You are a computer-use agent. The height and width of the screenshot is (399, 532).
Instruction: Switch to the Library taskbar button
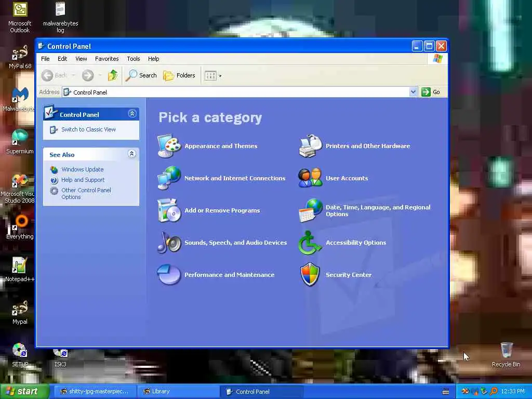(178, 392)
